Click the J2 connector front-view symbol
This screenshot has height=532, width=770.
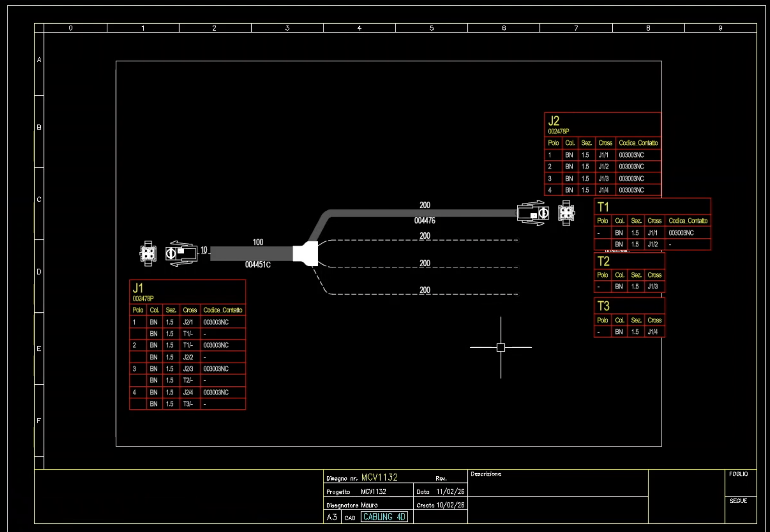pyautogui.click(x=566, y=213)
